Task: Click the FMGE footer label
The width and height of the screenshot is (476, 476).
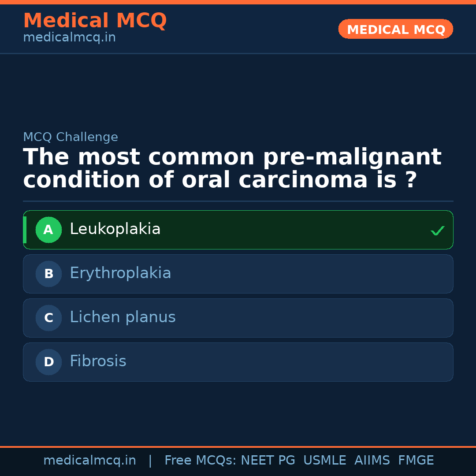Action: 416,461
